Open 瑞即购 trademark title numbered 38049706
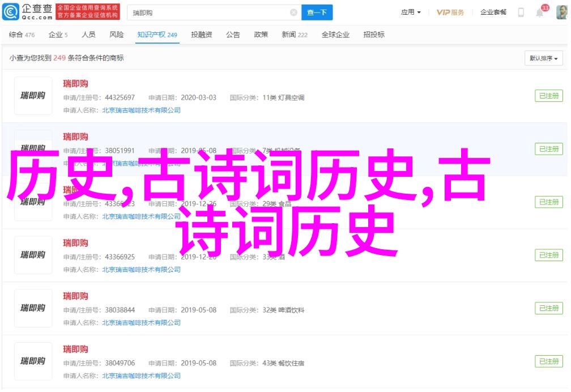 tap(75, 350)
